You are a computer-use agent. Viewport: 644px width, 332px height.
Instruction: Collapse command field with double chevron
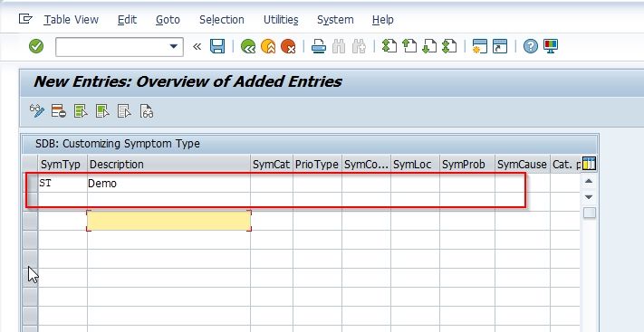click(x=197, y=46)
